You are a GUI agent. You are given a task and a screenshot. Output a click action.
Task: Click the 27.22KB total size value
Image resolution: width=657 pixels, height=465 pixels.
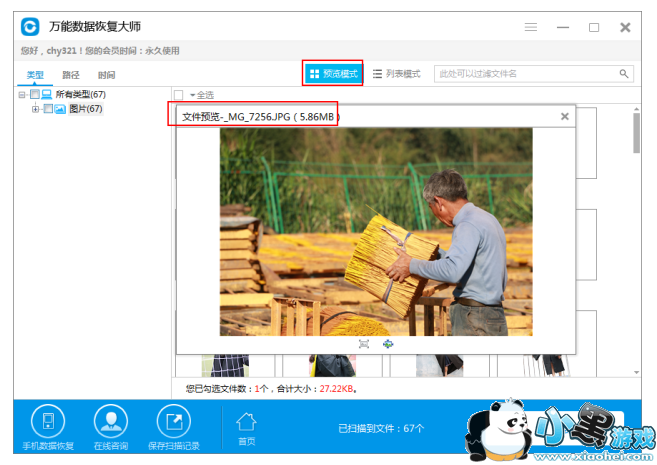(x=336, y=389)
